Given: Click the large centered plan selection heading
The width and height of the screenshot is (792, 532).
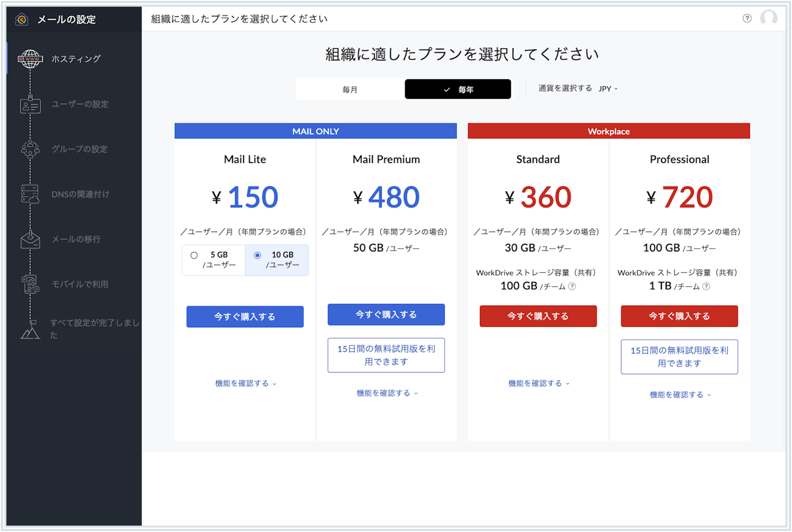Looking at the screenshot, I should point(462,54).
